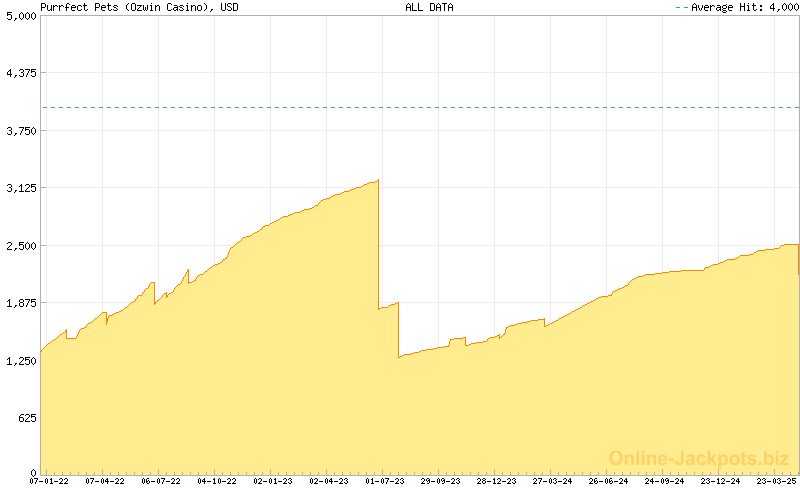Click the 1,250 y-axis value label
The width and height of the screenshot is (800, 490).
(x=19, y=360)
